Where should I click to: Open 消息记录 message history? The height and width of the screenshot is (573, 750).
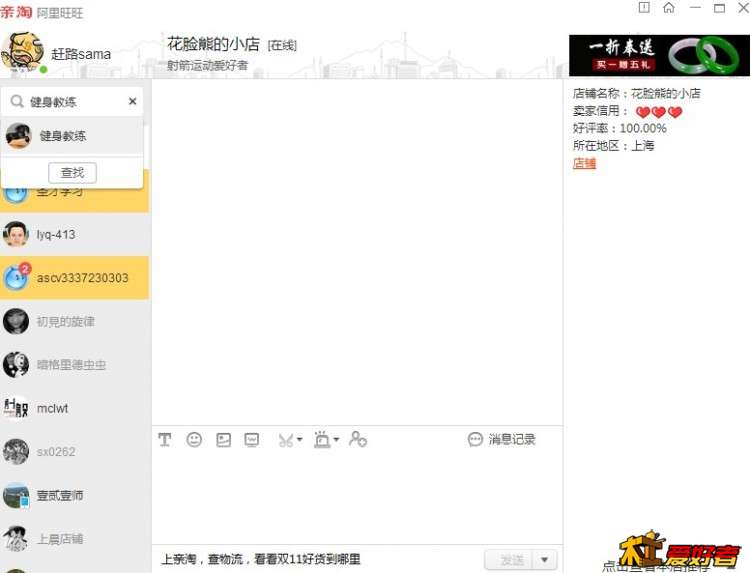point(501,439)
